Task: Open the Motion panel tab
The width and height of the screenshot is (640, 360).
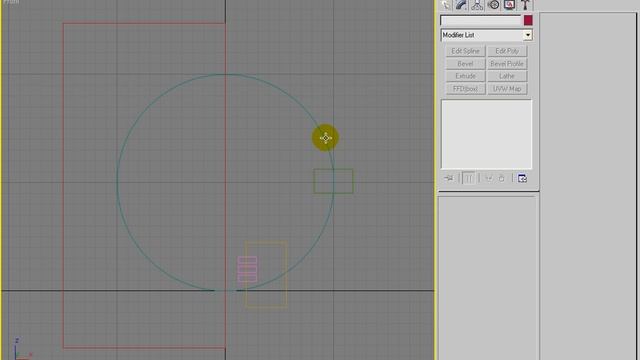Action: [493, 4]
